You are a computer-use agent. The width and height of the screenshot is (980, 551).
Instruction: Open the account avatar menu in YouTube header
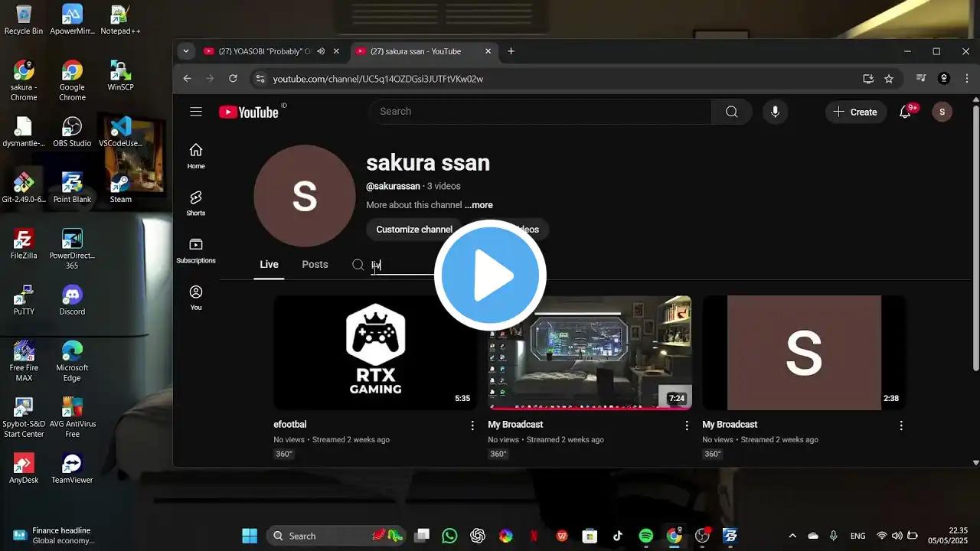[942, 112]
